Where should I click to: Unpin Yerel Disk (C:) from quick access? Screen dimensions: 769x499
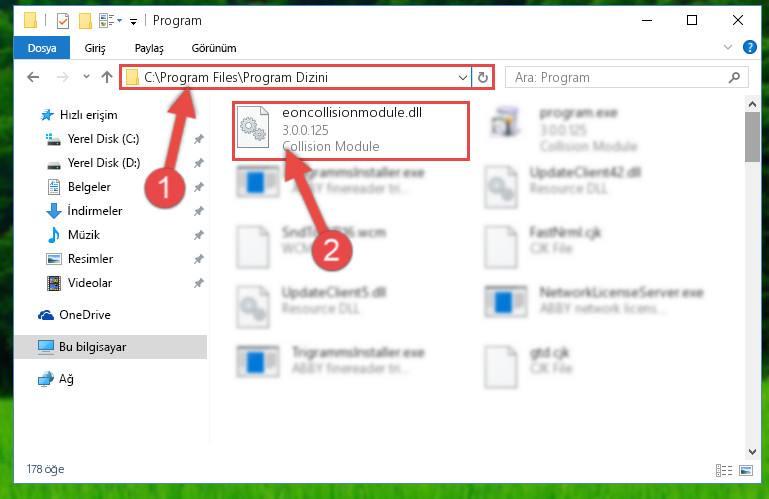click(199, 139)
